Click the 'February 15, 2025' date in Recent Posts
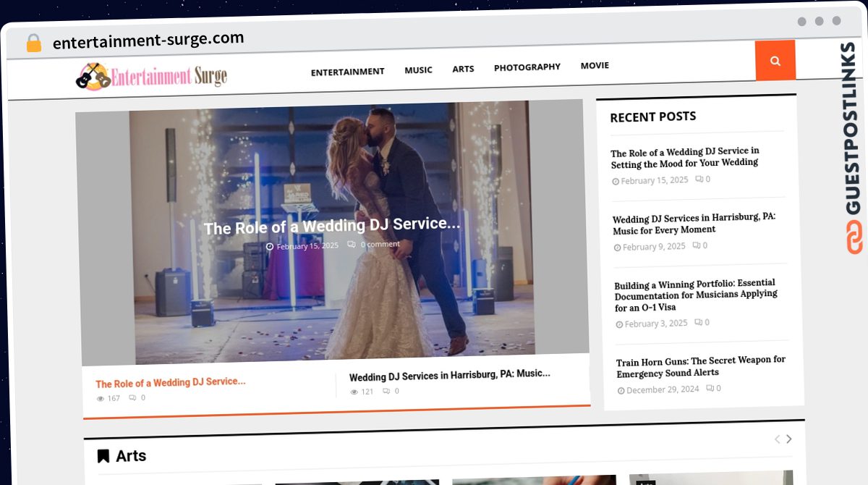This screenshot has height=485, width=868. point(655,181)
